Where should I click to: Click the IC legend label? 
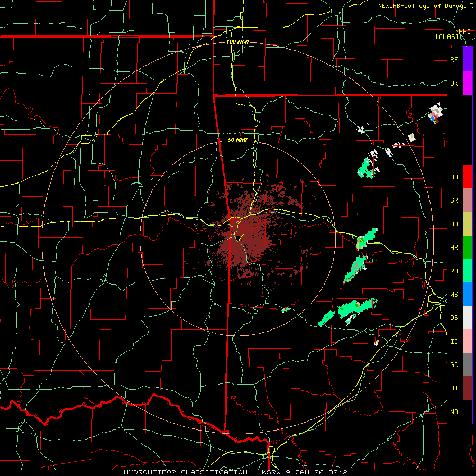(454, 342)
